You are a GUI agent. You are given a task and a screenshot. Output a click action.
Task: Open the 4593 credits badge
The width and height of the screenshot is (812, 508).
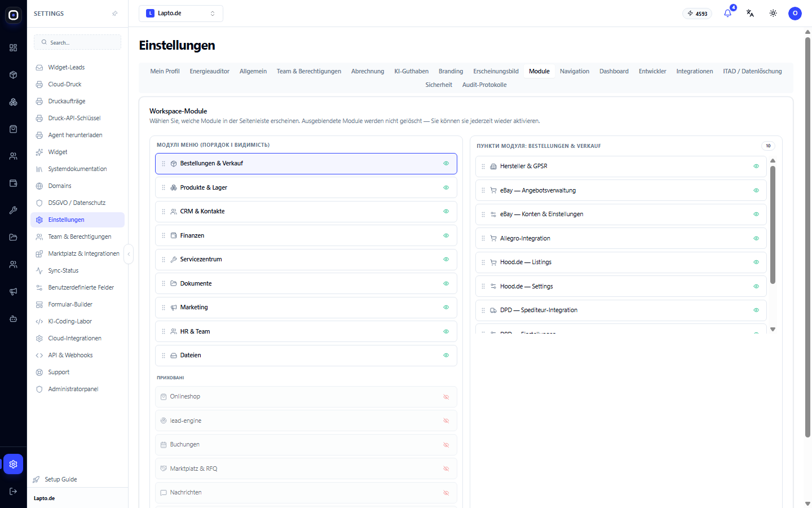pyautogui.click(x=698, y=14)
